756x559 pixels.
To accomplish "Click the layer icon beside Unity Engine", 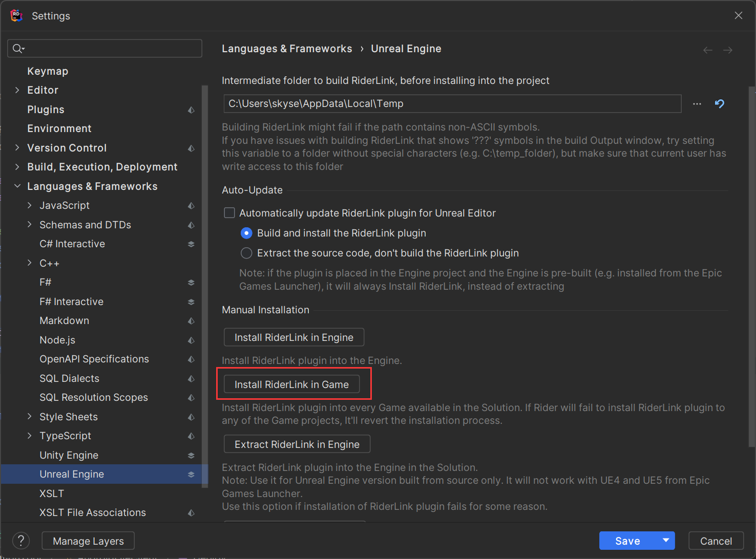I will click(x=191, y=455).
